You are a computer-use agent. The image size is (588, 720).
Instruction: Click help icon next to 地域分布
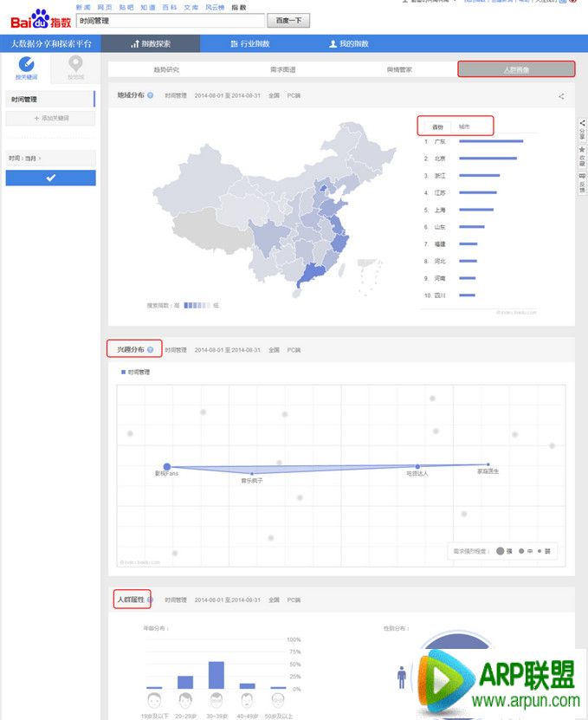tap(151, 96)
